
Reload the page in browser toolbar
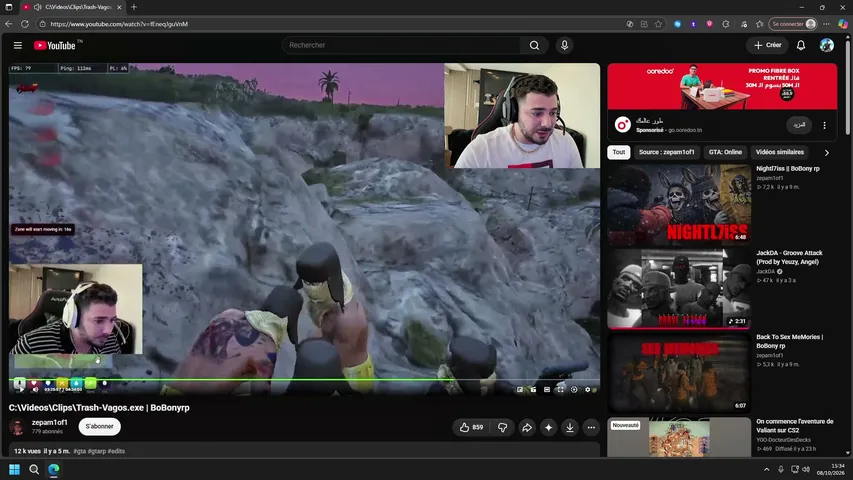click(24, 24)
